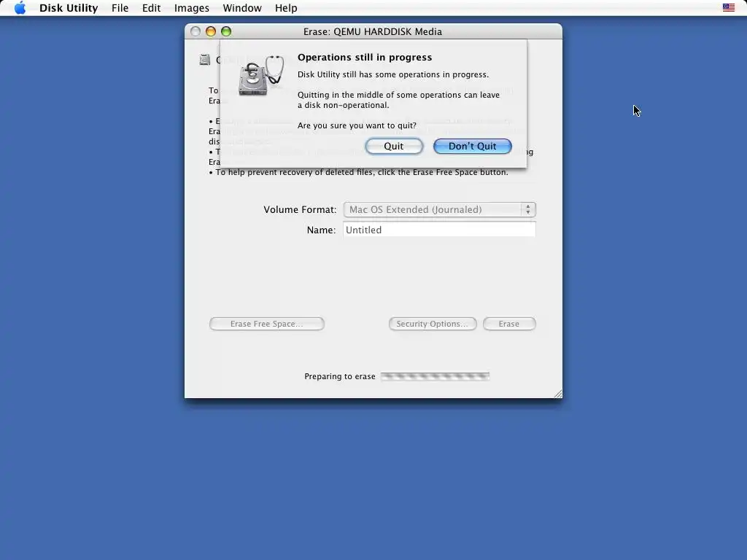Click the Preparing to erase progress bar
Viewport: 747px width, 560px height.
[x=435, y=376]
